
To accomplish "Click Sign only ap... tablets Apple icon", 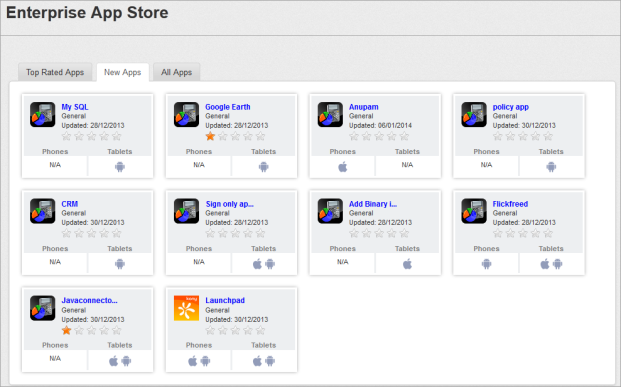I will click(x=257, y=264).
